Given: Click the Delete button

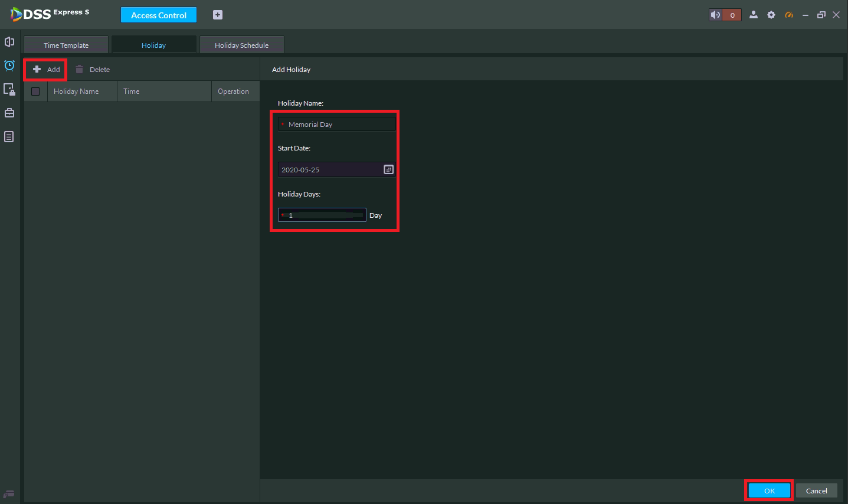Looking at the screenshot, I should point(93,70).
